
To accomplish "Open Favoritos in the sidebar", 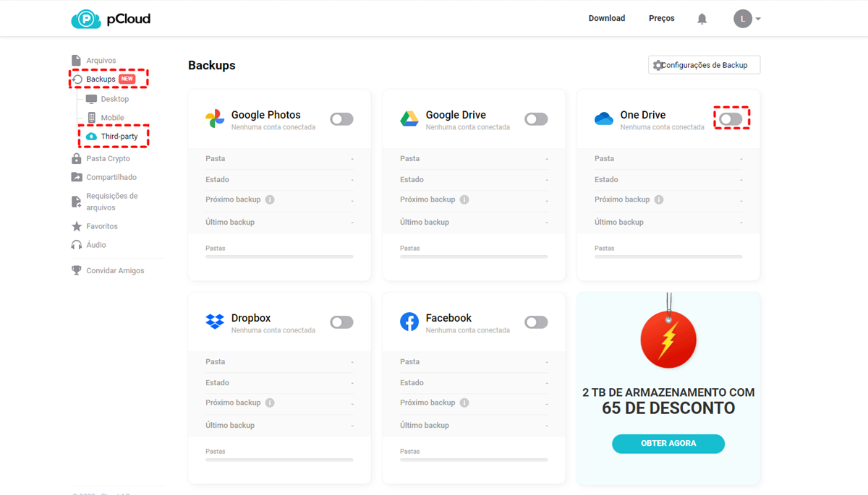I will 102,226.
